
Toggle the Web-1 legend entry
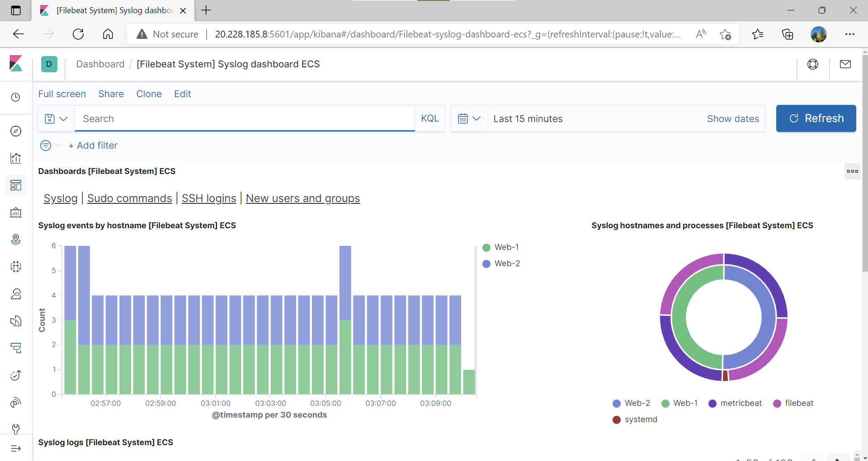click(501, 247)
